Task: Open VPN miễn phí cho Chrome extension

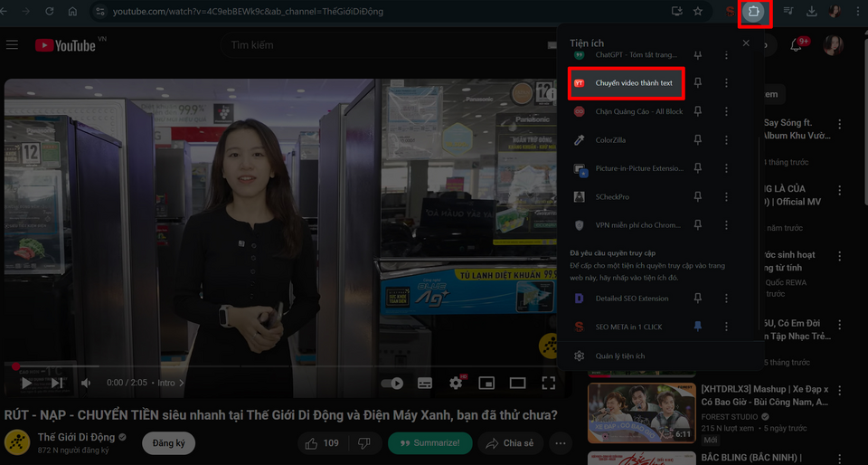Action: coord(627,225)
